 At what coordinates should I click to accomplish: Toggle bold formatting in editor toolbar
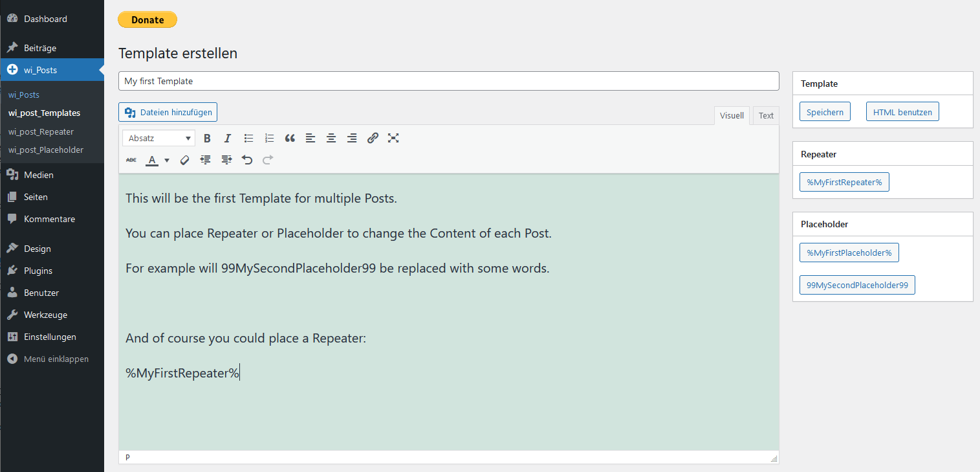coord(207,138)
